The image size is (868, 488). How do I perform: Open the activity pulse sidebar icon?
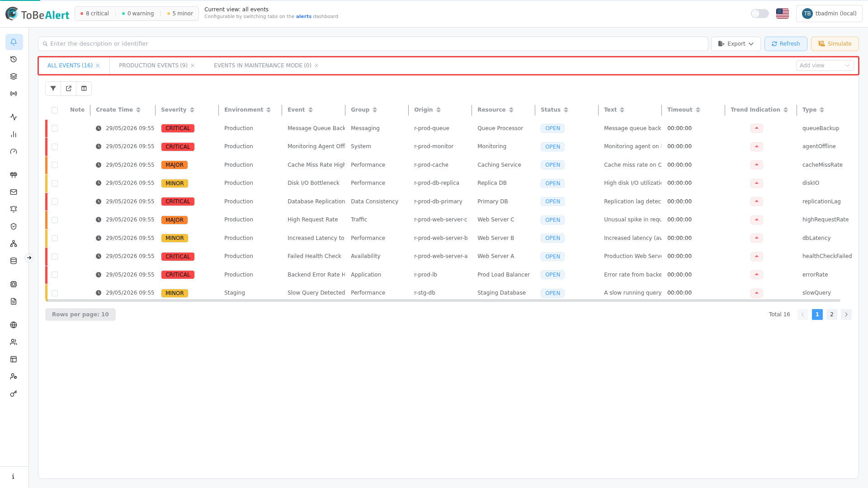tap(14, 117)
